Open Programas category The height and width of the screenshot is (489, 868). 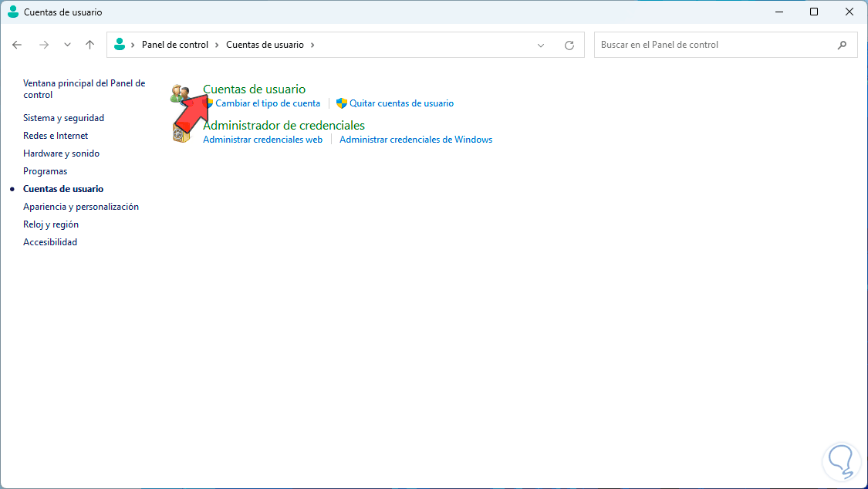tap(46, 171)
